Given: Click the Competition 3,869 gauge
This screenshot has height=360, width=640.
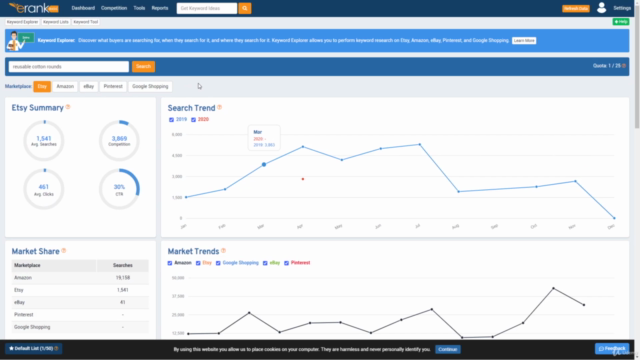Looking at the screenshot, I should (x=119, y=140).
